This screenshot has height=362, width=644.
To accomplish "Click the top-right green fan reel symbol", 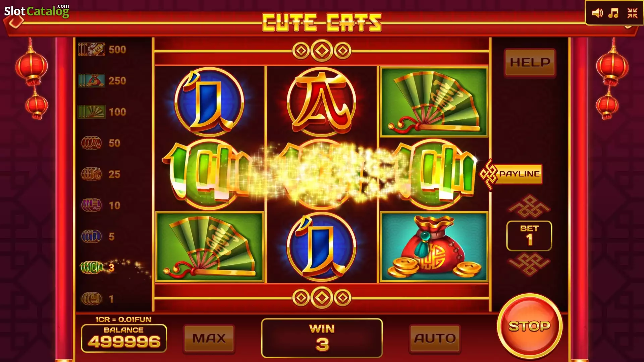I will (434, 102).
